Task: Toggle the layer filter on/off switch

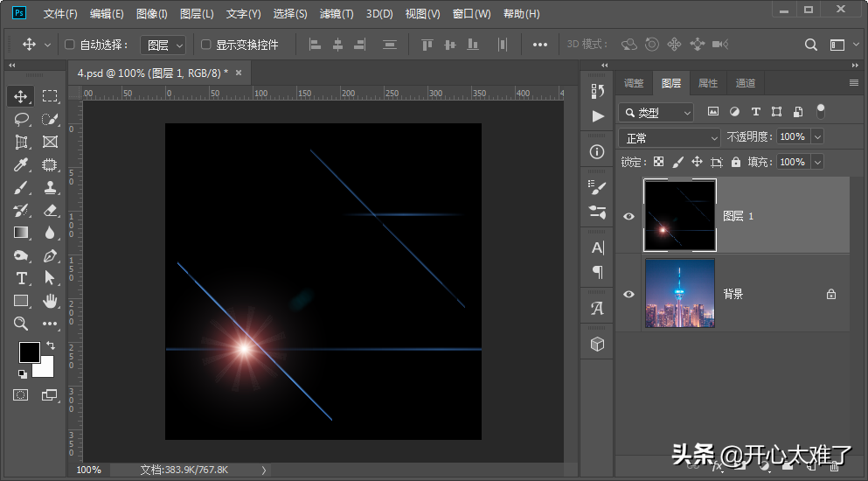Action: [x=821, y=111]
